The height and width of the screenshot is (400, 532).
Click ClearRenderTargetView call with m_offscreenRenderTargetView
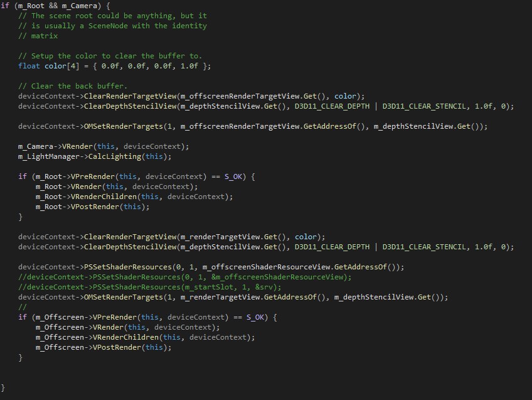(191, 96)
